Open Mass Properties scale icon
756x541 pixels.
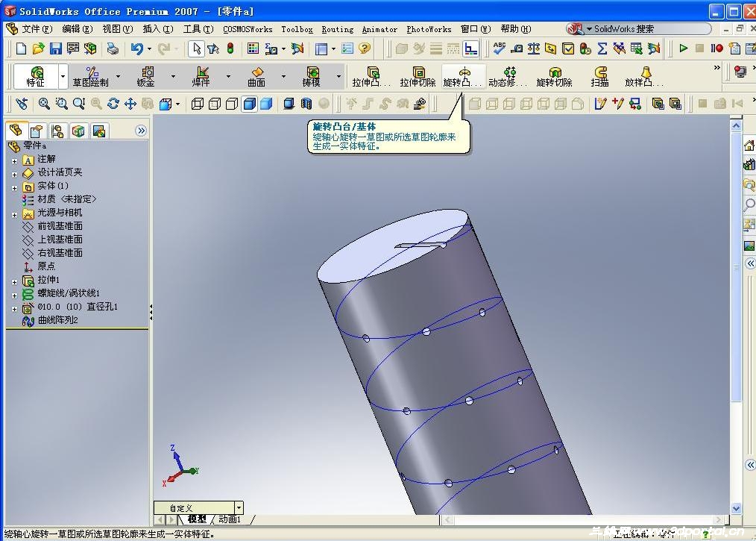click(x=534, y=49)
